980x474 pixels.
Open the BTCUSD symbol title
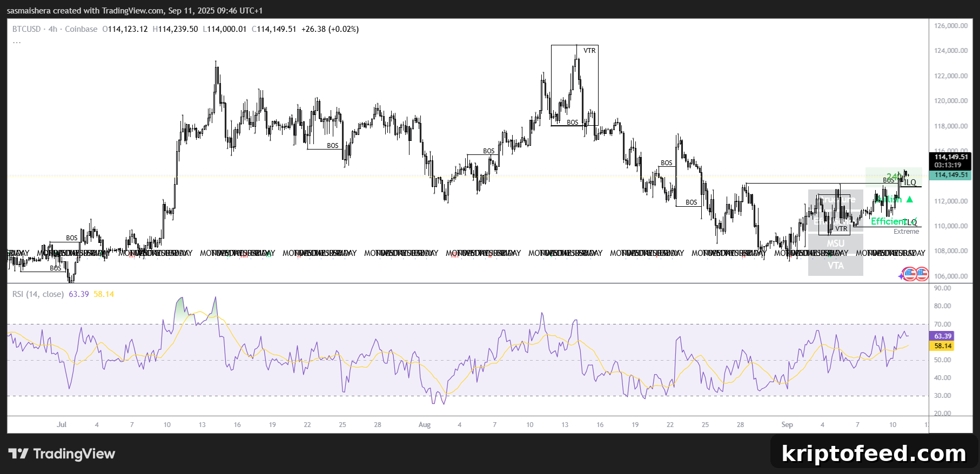[26, 29]
